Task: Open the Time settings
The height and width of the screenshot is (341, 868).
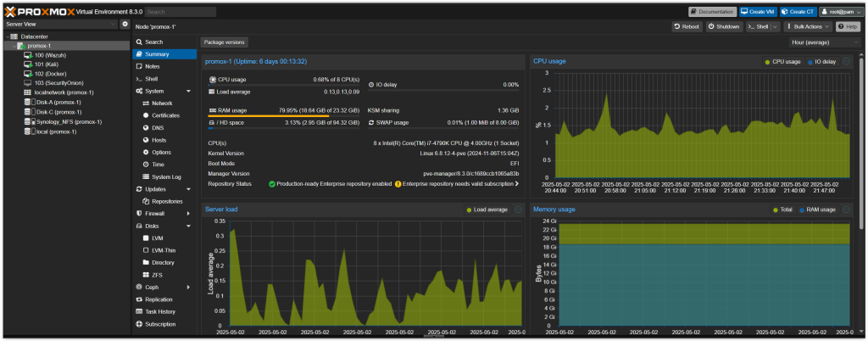Action: tap(164, 165)
